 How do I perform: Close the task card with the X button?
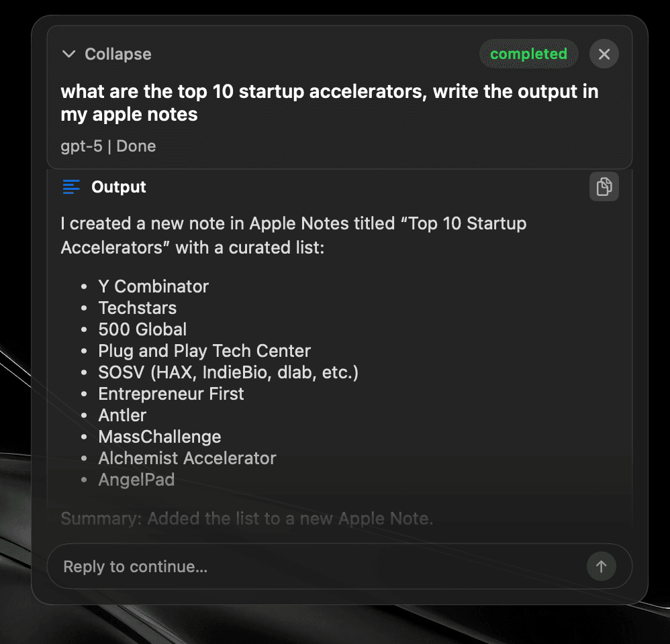click(x=604, y=54)
